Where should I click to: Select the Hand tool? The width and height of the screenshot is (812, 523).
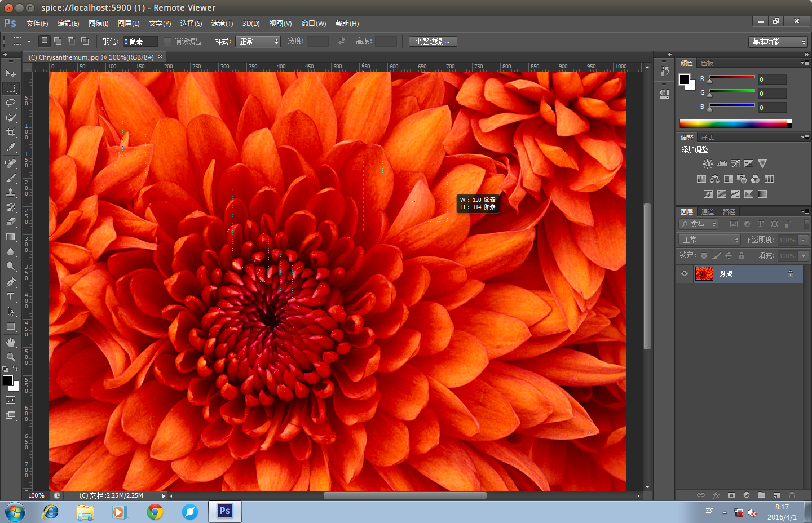[x=11, y=343]
